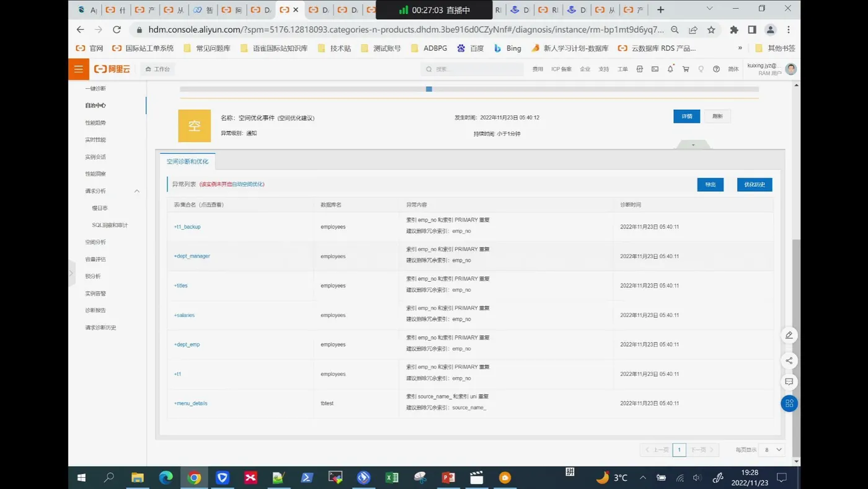Bookmark this page with the star icon
868x489 pixels.
[x=711, y=30]
